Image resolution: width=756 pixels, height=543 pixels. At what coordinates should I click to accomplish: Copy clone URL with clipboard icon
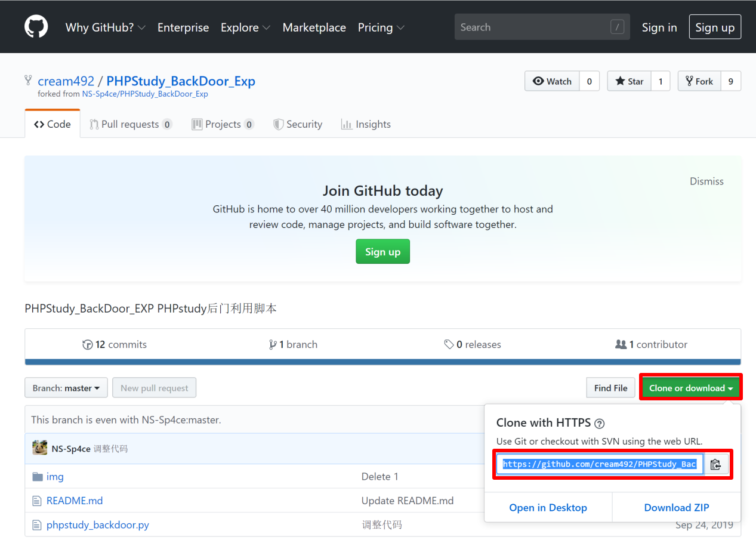[716, 464]
